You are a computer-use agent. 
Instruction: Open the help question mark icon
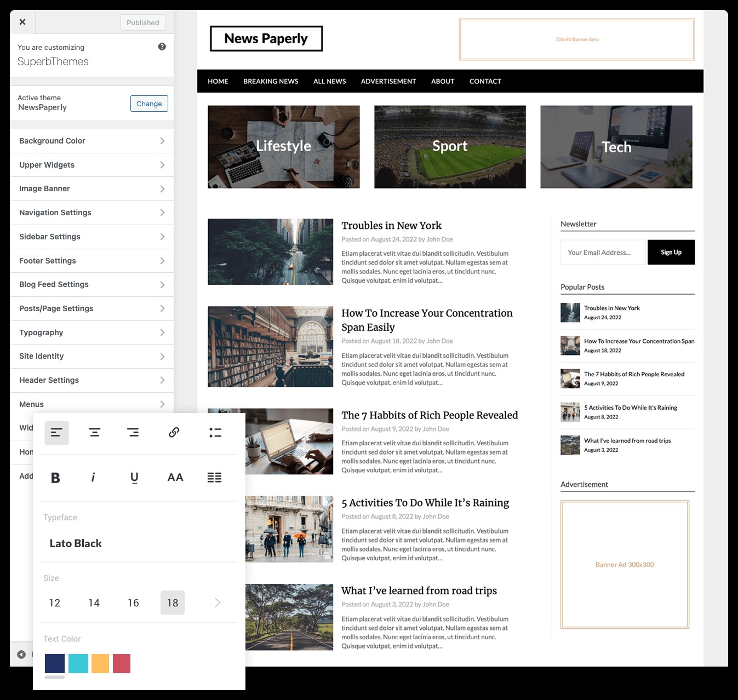point(162,47)
